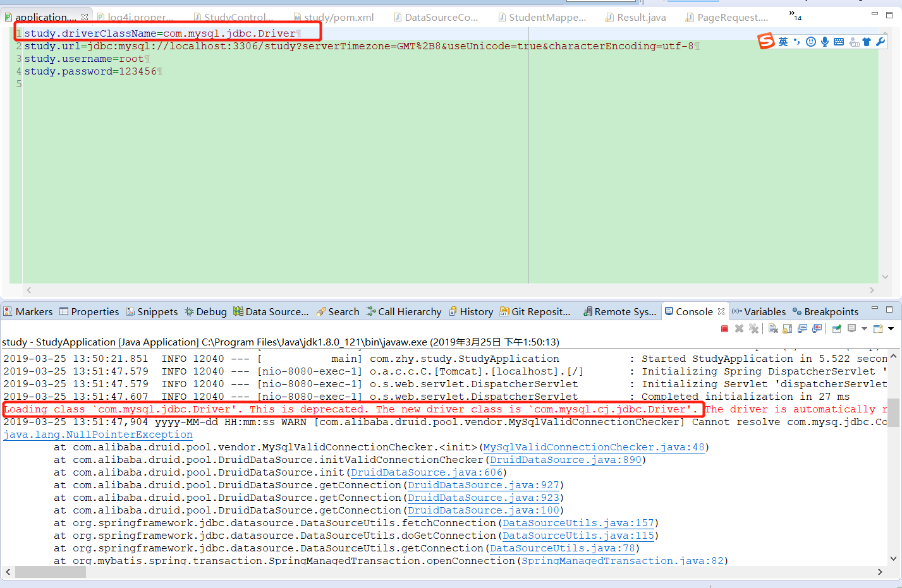This screenshot has height=588, width=902.
Task: Open the PageRequest.... editor tab
Action: click(x=727, y=17)
